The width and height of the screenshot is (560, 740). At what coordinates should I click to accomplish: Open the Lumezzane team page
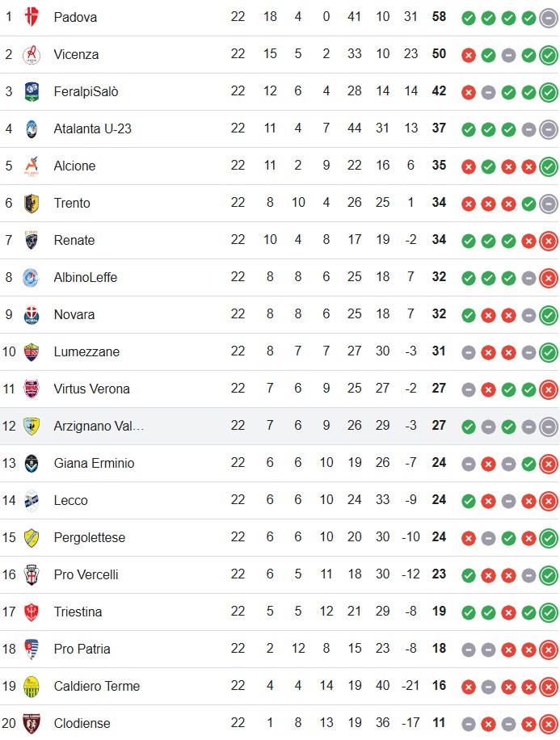[x=86, y=351]
